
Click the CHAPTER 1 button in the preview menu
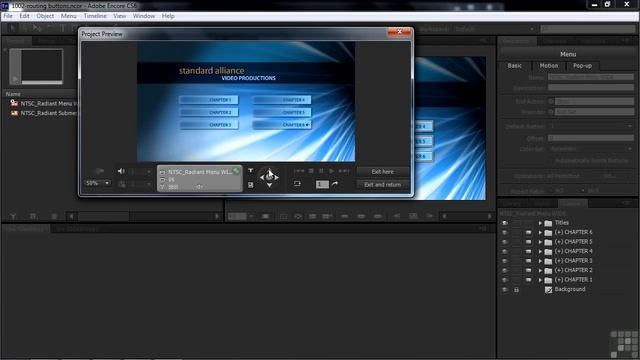click(x=209, y=100)
